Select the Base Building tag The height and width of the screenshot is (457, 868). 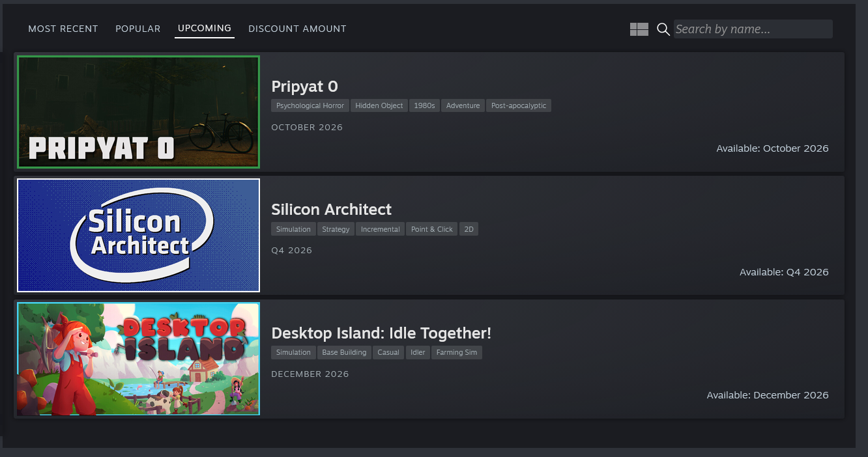click(344, 352)
